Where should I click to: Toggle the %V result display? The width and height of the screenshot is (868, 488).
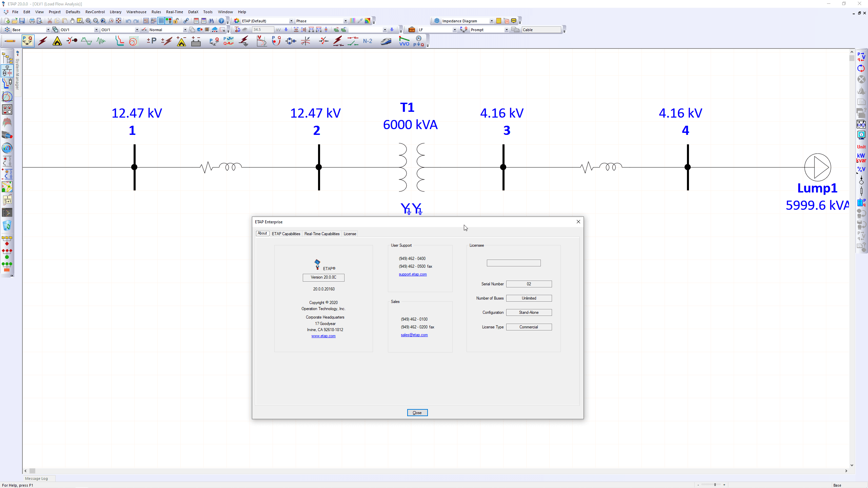[862, 169]
